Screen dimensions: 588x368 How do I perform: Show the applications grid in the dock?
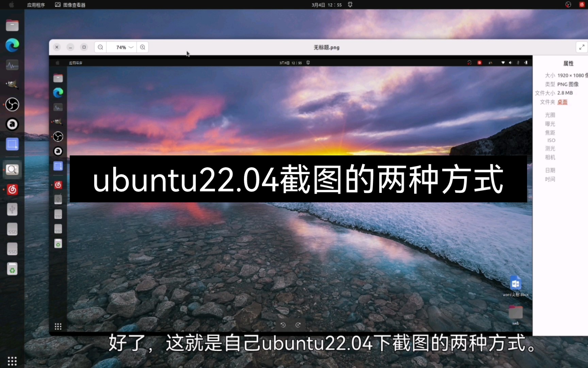coord(12,361)
